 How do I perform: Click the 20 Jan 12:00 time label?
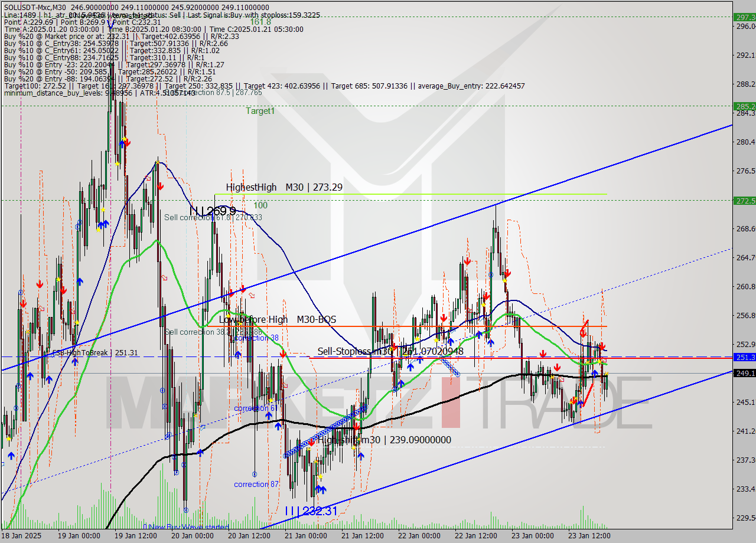(x=249, y=536)
